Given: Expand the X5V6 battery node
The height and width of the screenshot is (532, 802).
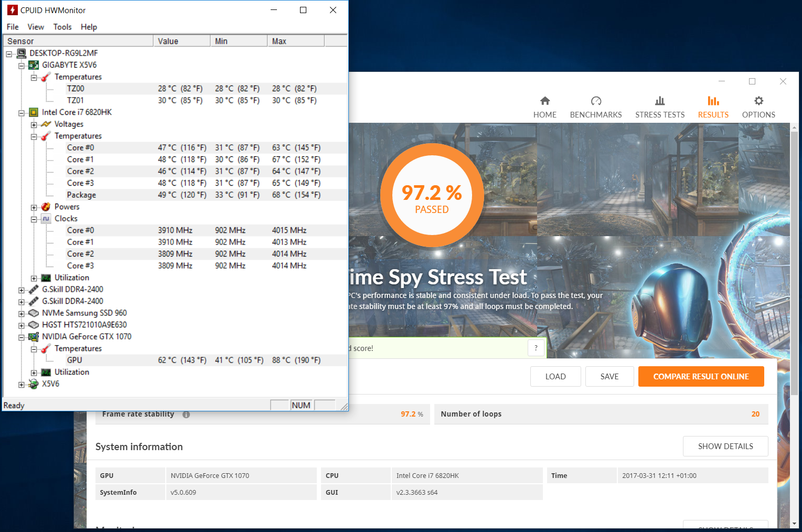Looking at the screenshot, I should pos(22,385).
